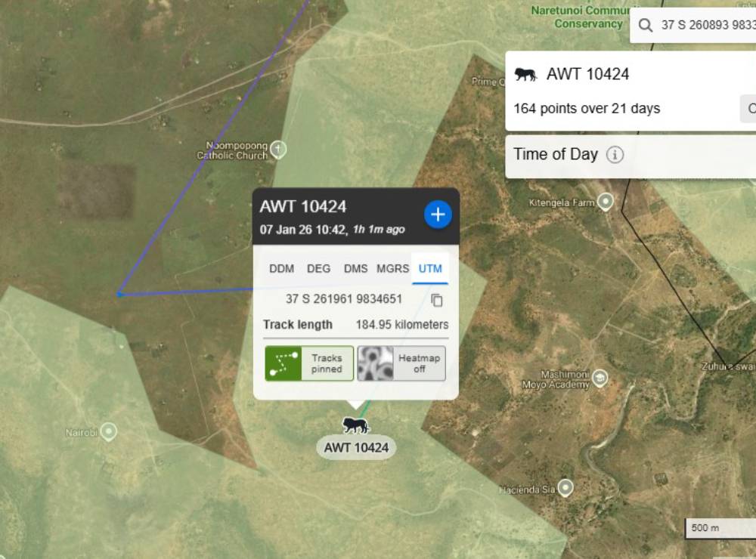Click the Kitengela Farm map pin
The width and height of the screenshot is (756, 559).
(x=605, y=202)
